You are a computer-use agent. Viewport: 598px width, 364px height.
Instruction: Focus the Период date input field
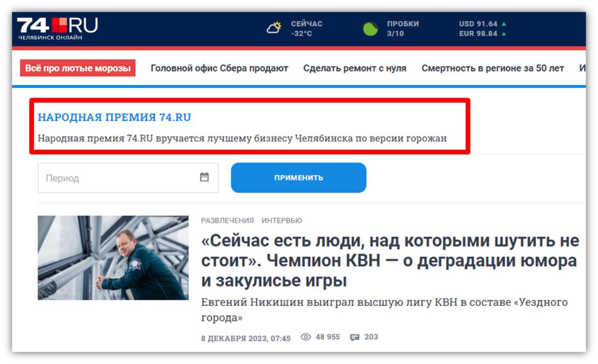(128, 178)
